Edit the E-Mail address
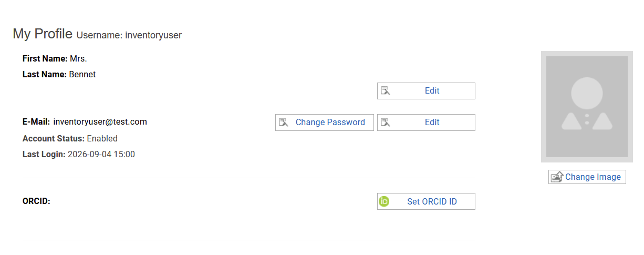The width and height of the screenshot is (644, 255). [x=426, y=123]
